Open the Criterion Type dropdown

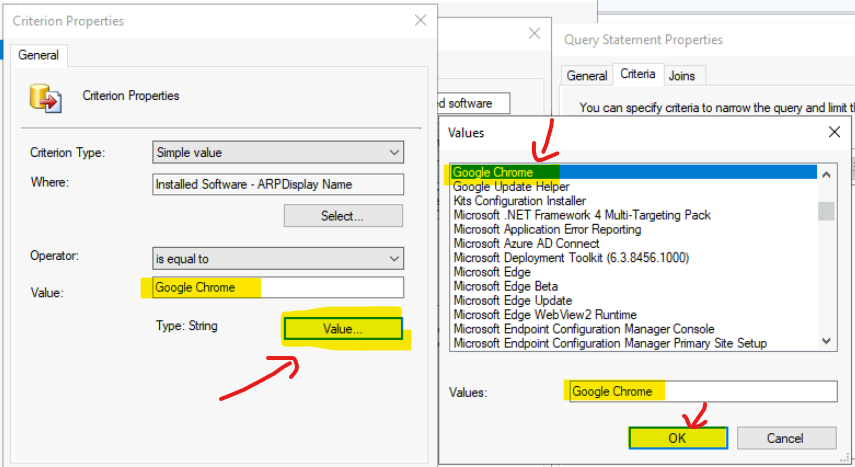click(278, 152)
